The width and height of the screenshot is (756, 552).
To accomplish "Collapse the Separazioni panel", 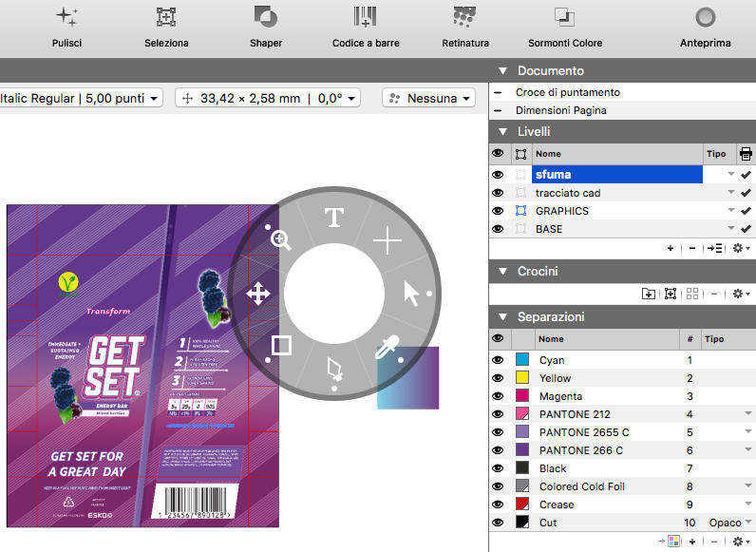I will click(x=503, y=316).
